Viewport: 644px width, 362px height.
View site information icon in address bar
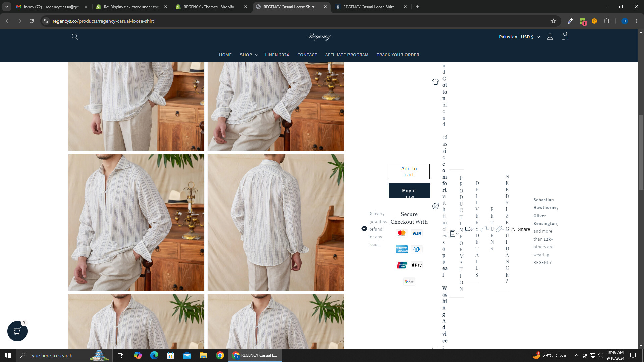coord(46,21)
